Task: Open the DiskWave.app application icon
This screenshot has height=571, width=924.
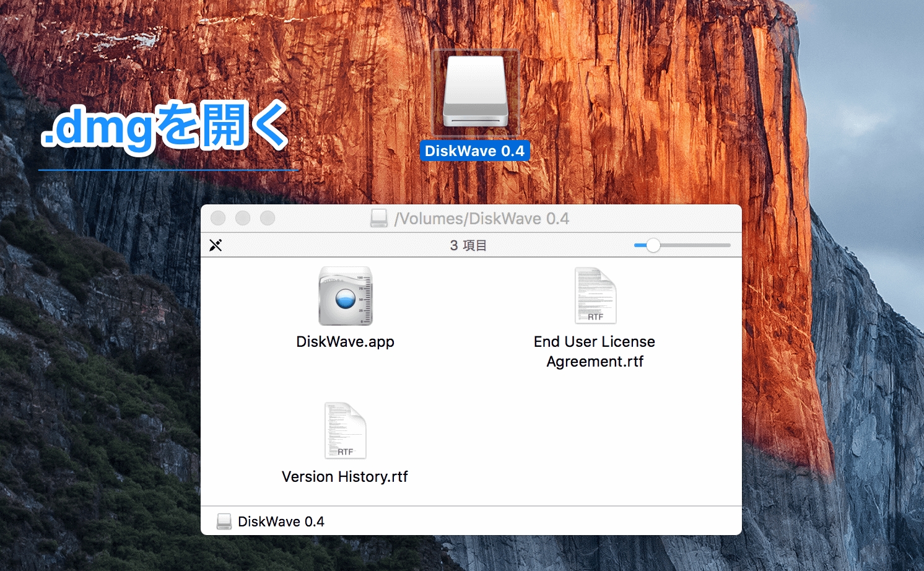Action: pos(346,296)
